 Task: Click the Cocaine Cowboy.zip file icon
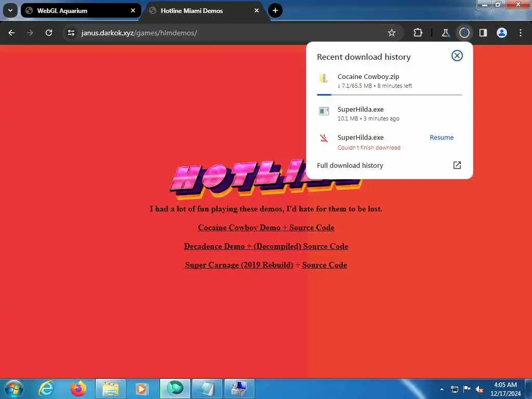click(x=323, y=78)
